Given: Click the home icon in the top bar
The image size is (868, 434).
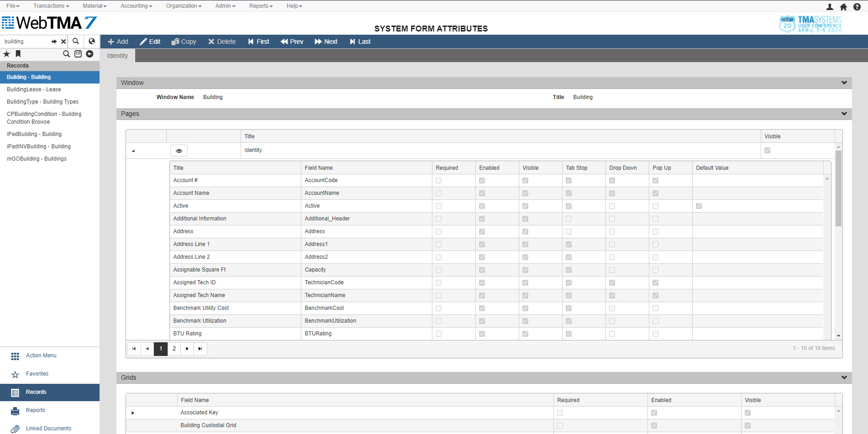Looking at the screenshot, I should (843, 6).
